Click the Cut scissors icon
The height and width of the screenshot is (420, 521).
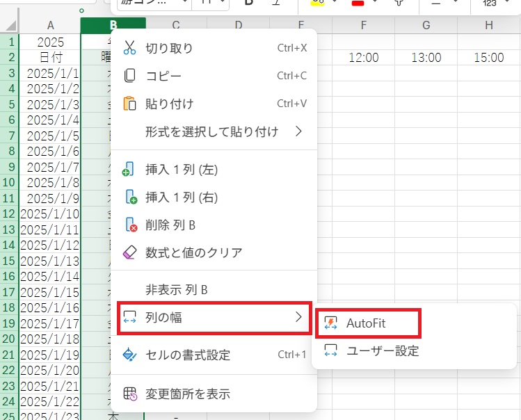point(129,48)
